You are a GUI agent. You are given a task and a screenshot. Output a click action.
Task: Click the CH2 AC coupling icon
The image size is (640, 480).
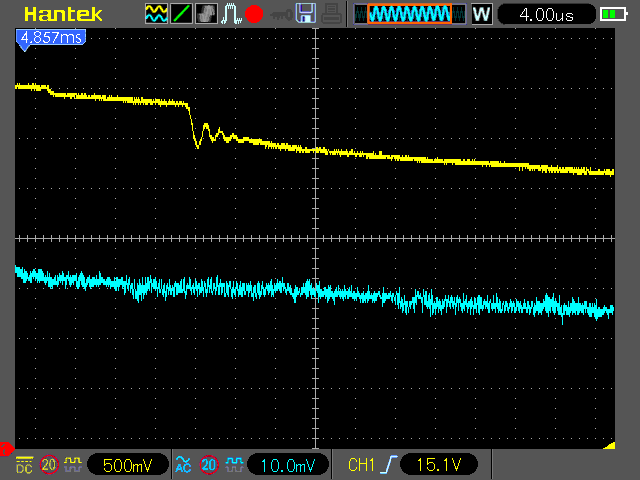coord(183,464)
